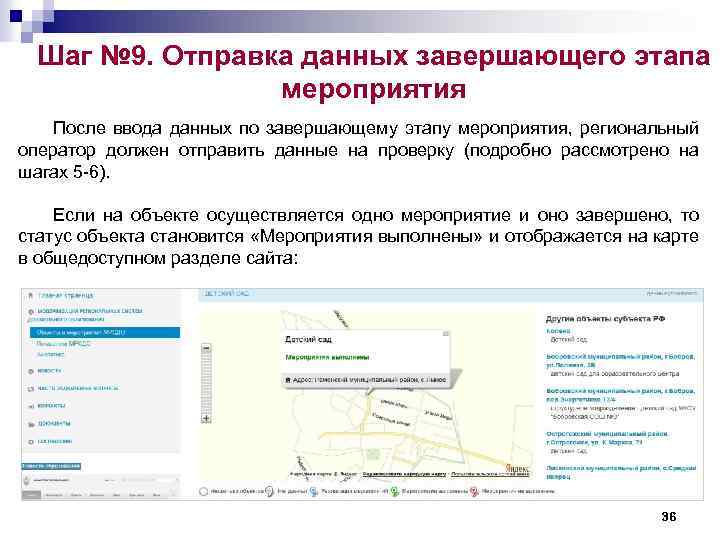
Task: Click the dark blue bar below sidebar
Action: click(51, 466)
